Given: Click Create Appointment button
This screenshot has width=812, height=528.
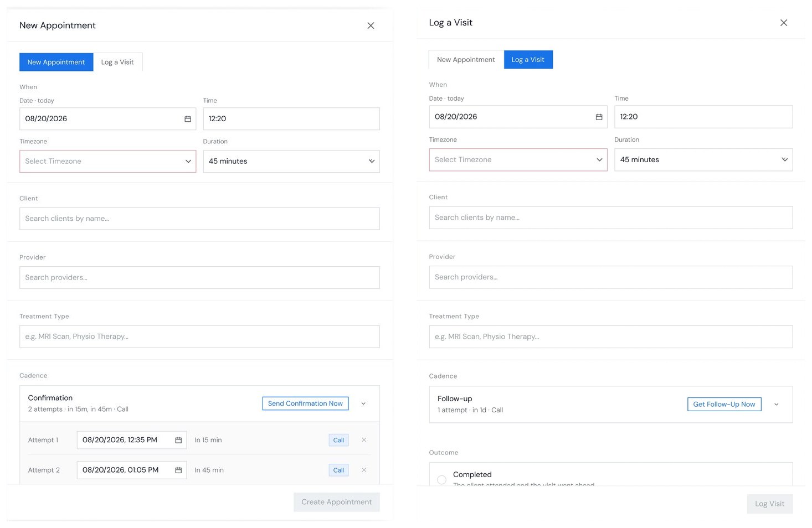Looking at the screenshot, I should (337, 502).
